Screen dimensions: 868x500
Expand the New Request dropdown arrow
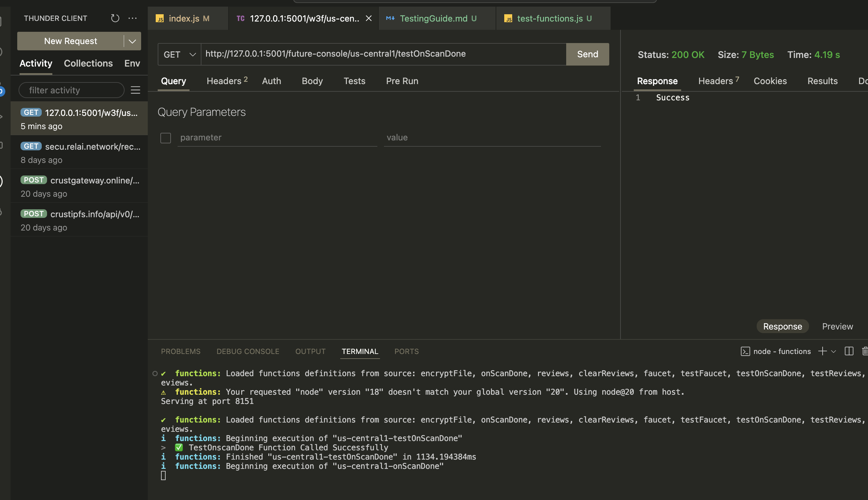(132, 41)
